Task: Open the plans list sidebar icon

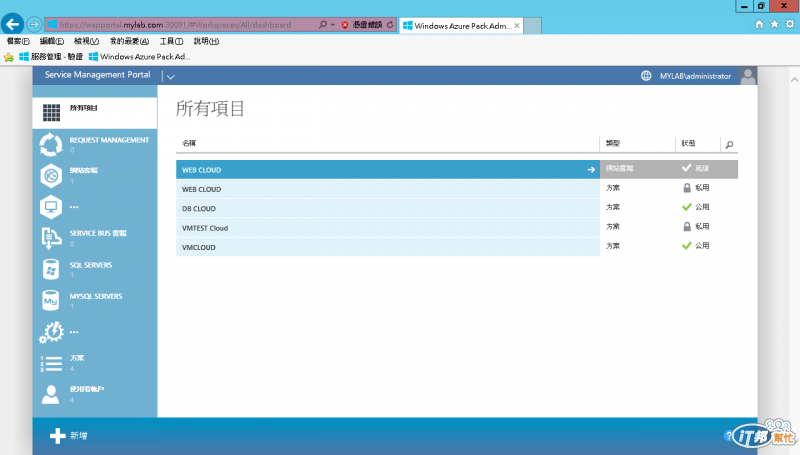Action: point(51,363)
